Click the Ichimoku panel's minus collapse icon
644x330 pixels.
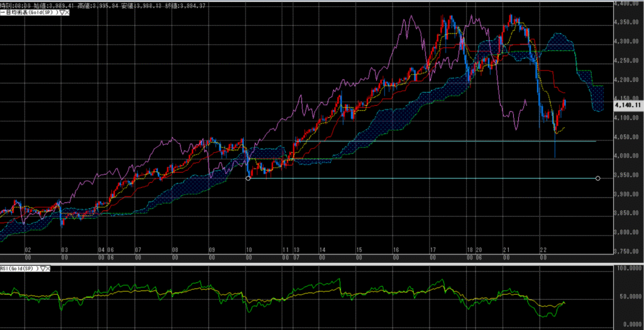point(2,13)
